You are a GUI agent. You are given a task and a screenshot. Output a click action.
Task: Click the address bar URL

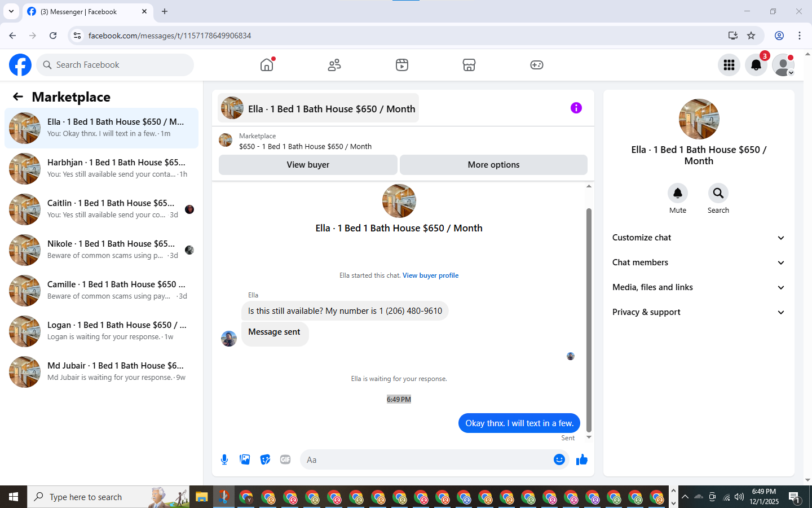pos(170,36)
